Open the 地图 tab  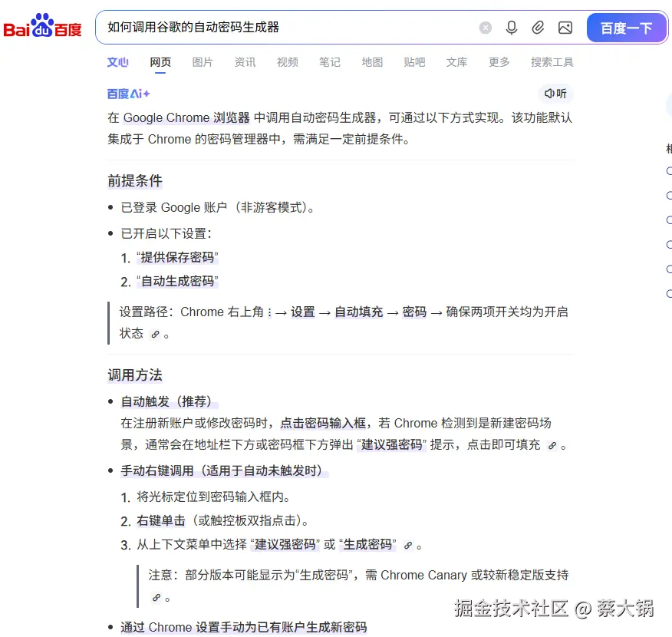point(372,62)
